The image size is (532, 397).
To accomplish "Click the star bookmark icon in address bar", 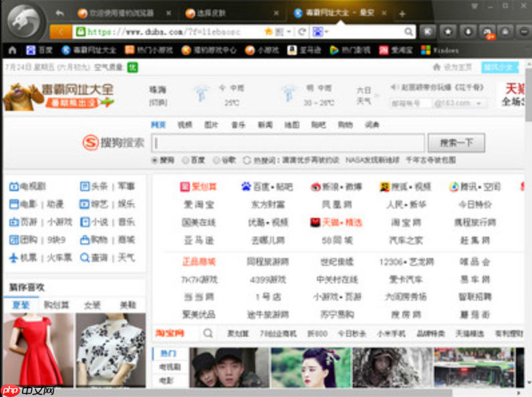I will tap(269, 31).
